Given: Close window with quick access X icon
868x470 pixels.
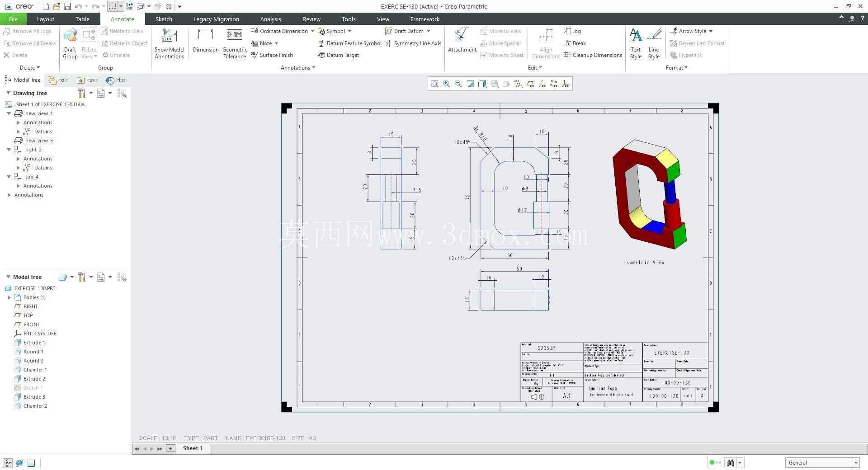Looking at the screenshot, I should tap(169, 6).
